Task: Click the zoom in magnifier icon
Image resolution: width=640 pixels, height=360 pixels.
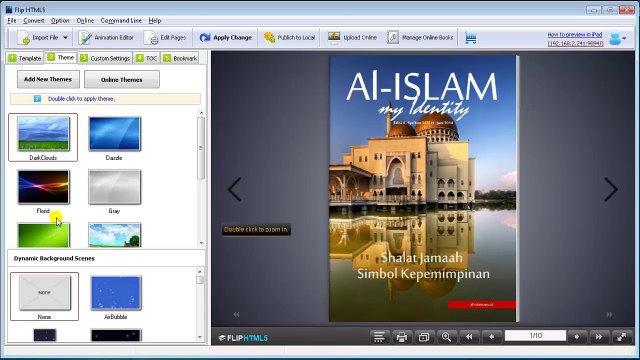Action: coord(446,337)
